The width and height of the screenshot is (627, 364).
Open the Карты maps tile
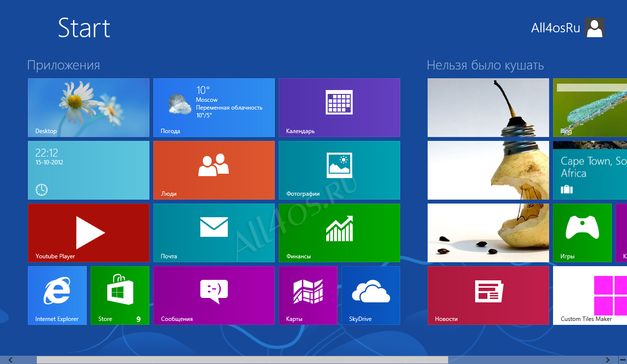(308, 296)
